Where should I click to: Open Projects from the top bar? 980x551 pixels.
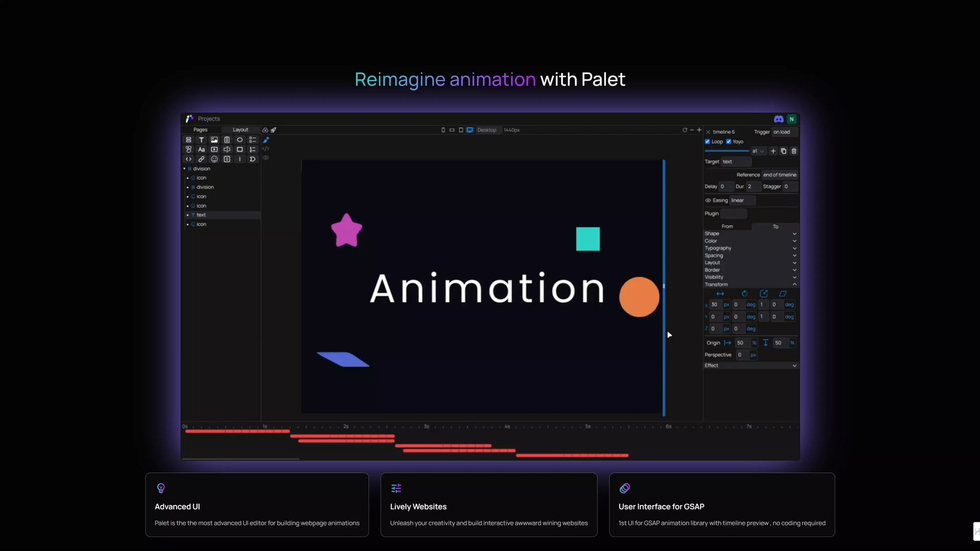pos(209,119)
